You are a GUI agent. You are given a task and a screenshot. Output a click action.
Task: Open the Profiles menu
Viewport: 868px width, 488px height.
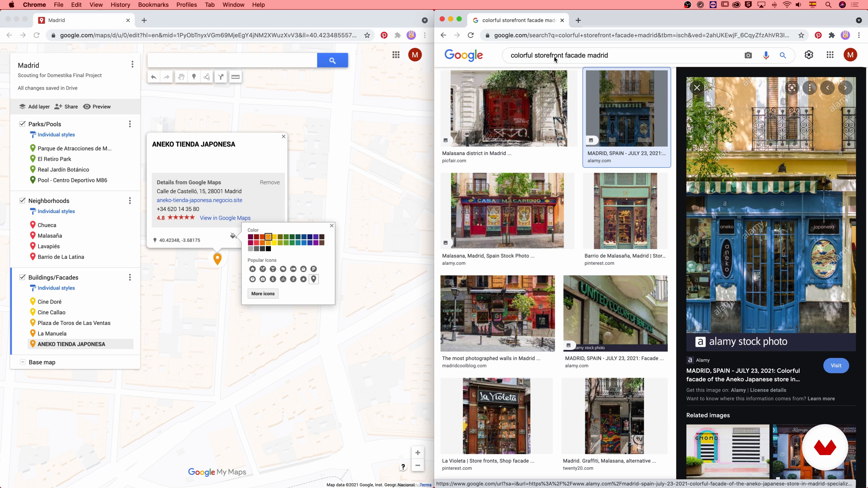(x=186, y=5)
